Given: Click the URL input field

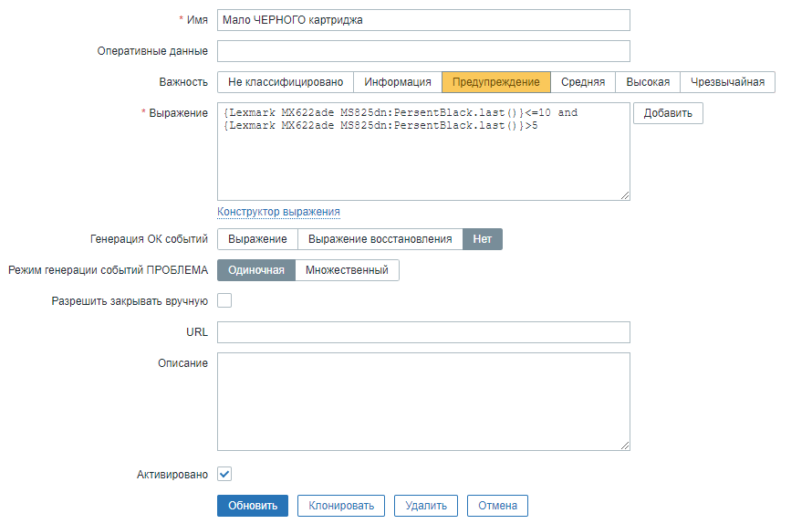Looking at the screenshot, I should pos(423,332).
